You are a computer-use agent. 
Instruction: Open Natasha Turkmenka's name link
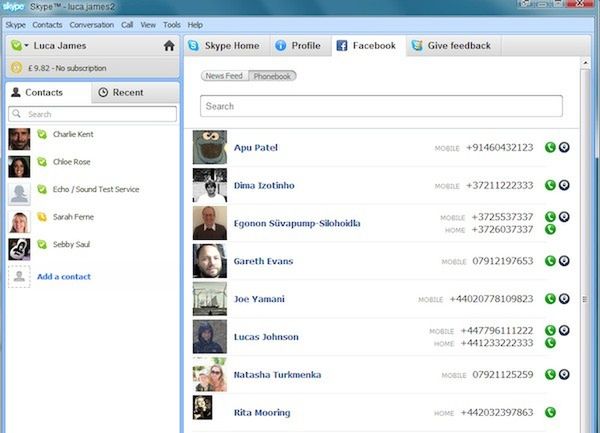277,374
